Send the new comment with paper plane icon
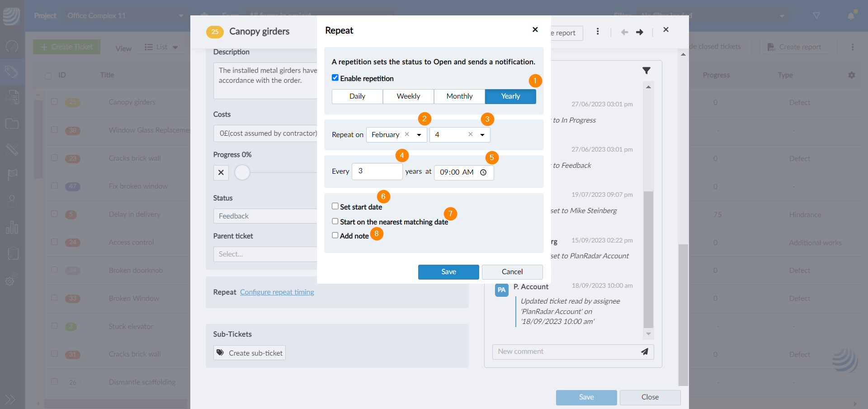 [645, 352]
